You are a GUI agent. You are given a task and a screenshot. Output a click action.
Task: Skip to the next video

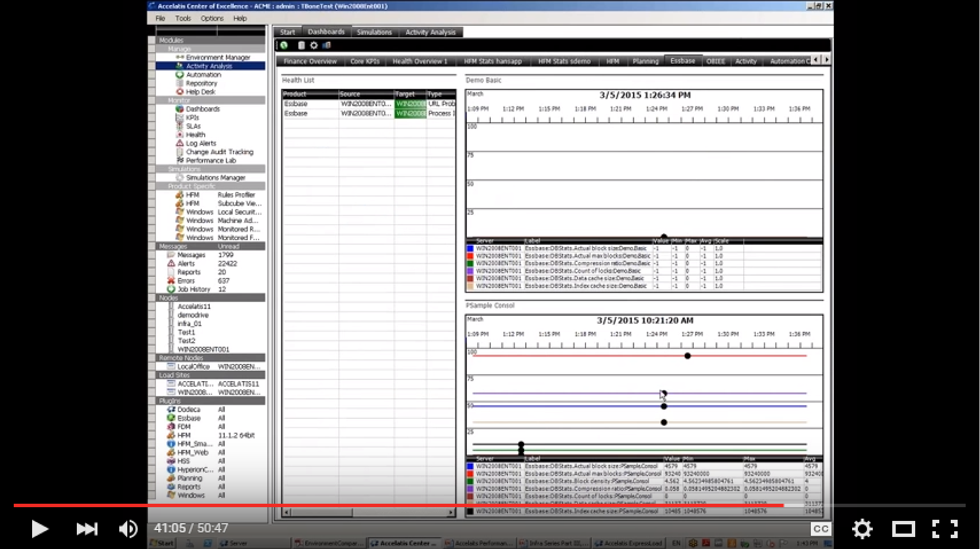coord(87,528)
